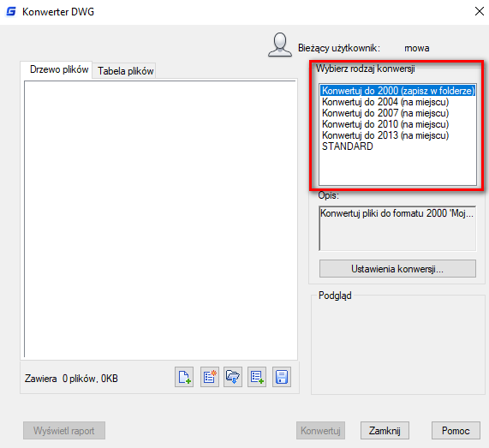This screenshot has width=489, height=448.
Task: Open Pomoc help
Action: [456, 431]
